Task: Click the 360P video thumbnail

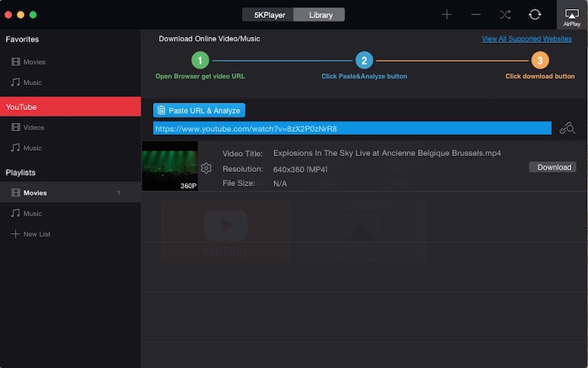Action: pyautogui.click(x=170, y=166)
